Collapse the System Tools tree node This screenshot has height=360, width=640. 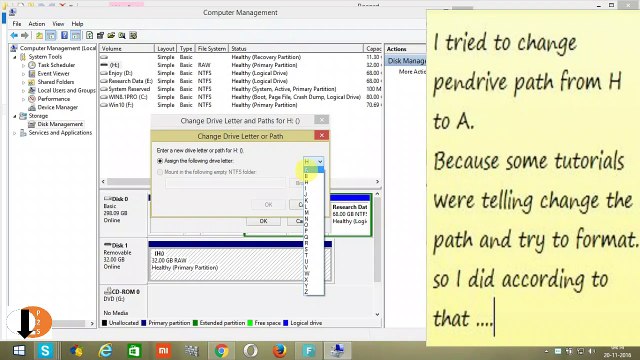(15, 57)
